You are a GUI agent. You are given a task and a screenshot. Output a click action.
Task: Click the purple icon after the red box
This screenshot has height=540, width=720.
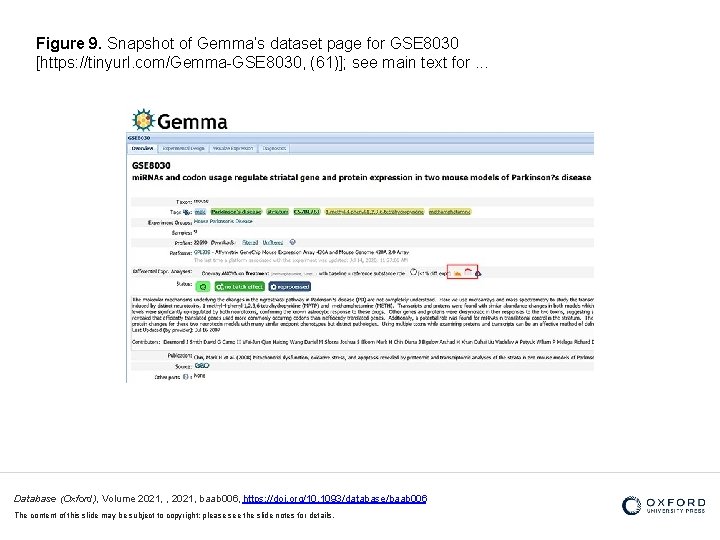(478, 273)
